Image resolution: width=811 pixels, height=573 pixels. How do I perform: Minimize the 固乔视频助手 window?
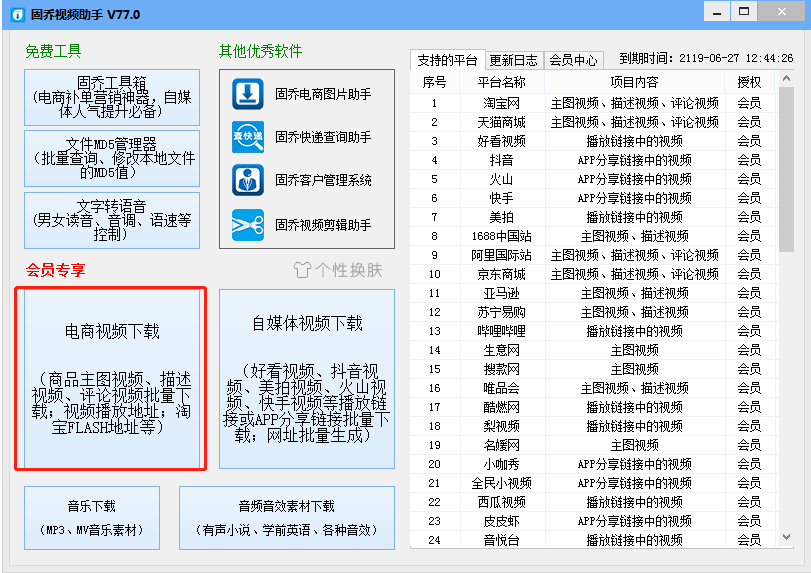click(x=717, y=11)
